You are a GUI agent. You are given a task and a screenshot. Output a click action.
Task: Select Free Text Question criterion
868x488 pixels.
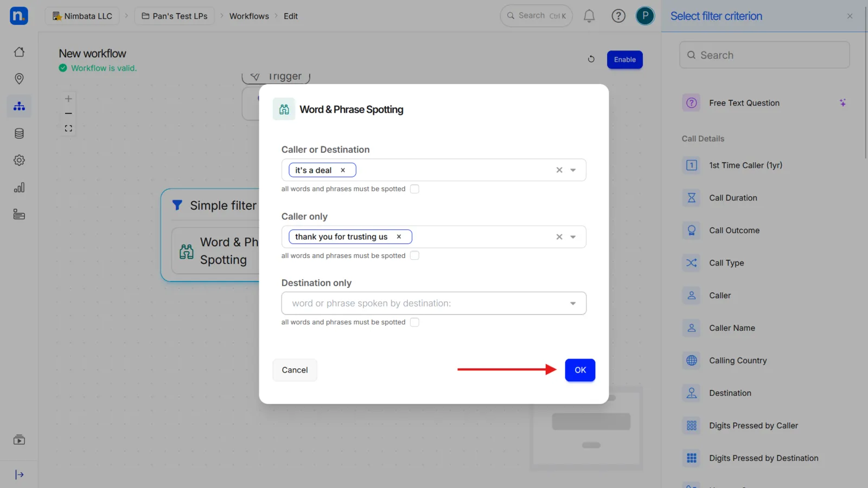pyautogui.click(x=764, y=103)
